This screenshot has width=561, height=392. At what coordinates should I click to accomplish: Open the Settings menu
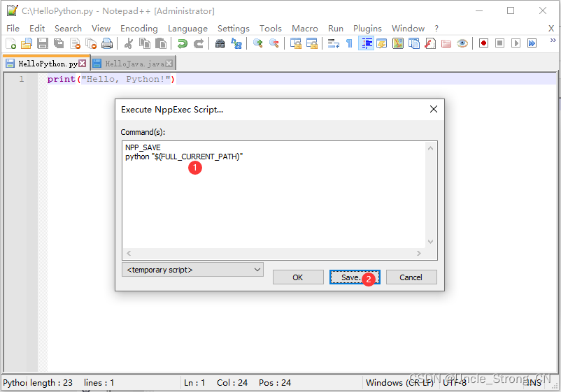(233, 28)
